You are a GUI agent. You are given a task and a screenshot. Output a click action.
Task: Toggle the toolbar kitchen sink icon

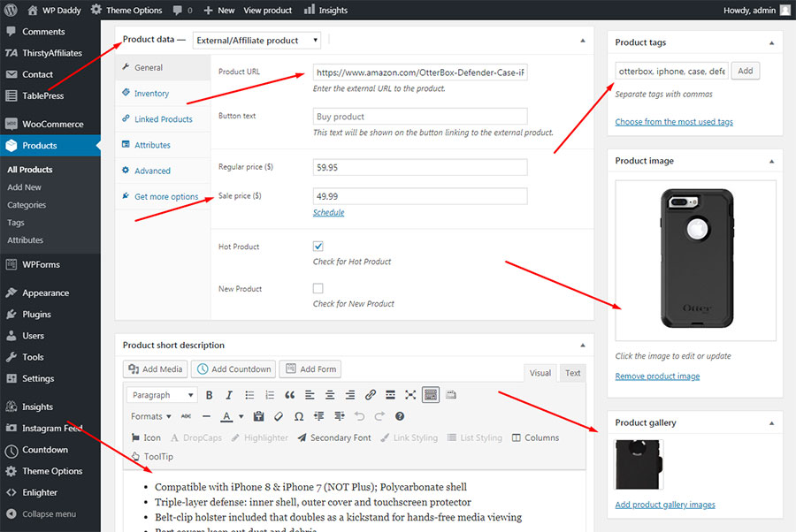click(431, 395)
